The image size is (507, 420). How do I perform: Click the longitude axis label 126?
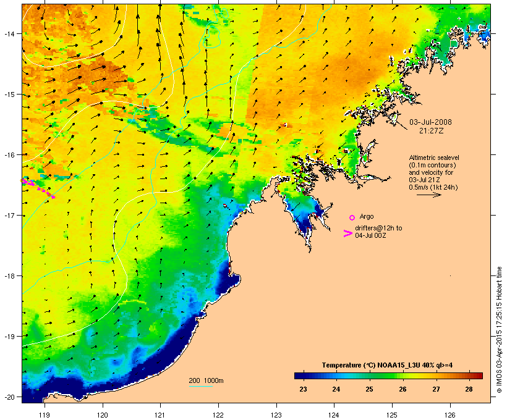[x=449, y=415]
